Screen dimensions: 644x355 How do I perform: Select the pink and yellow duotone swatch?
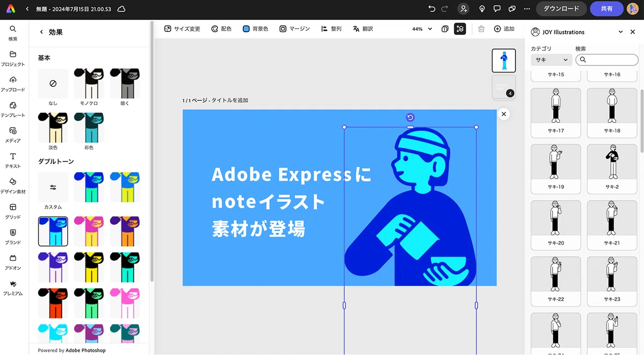[89, 231]
